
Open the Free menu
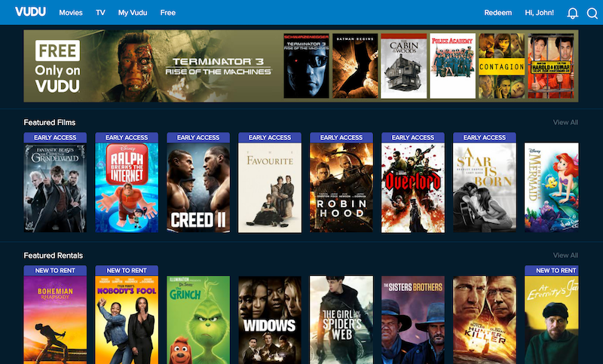167,13
